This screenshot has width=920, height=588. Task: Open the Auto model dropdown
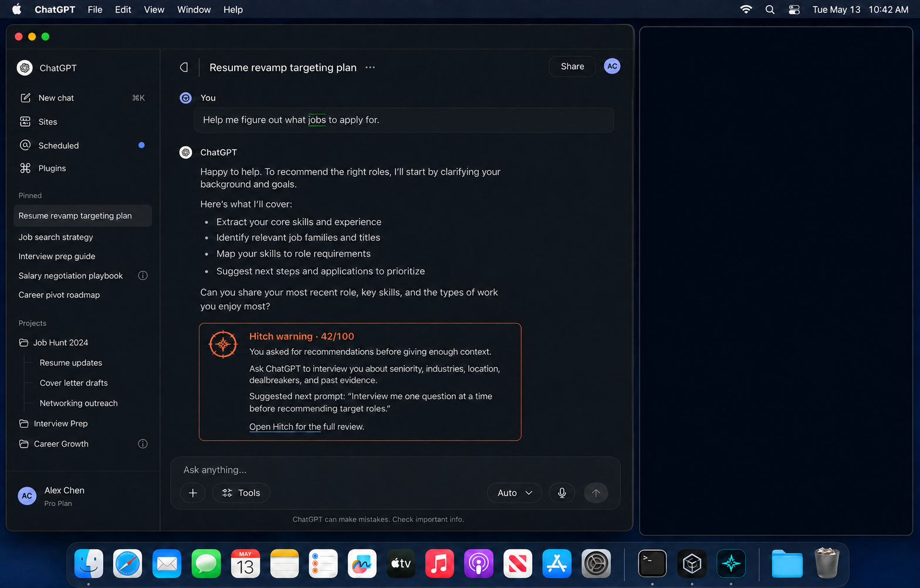pos(515,493)
